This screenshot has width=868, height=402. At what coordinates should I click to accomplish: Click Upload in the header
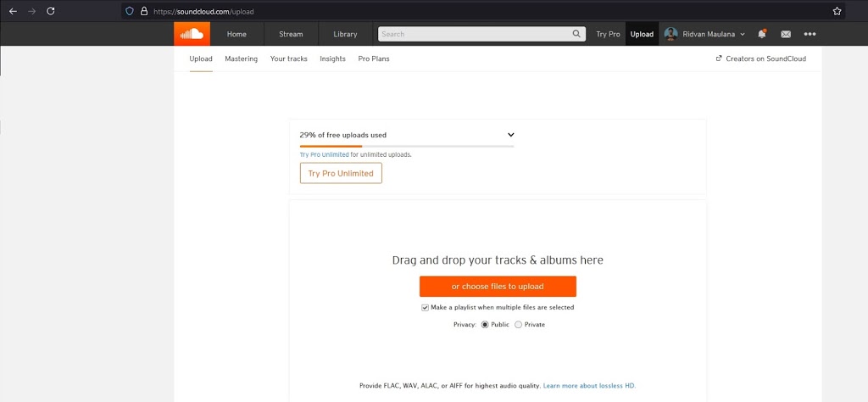[x=643, y=34]
